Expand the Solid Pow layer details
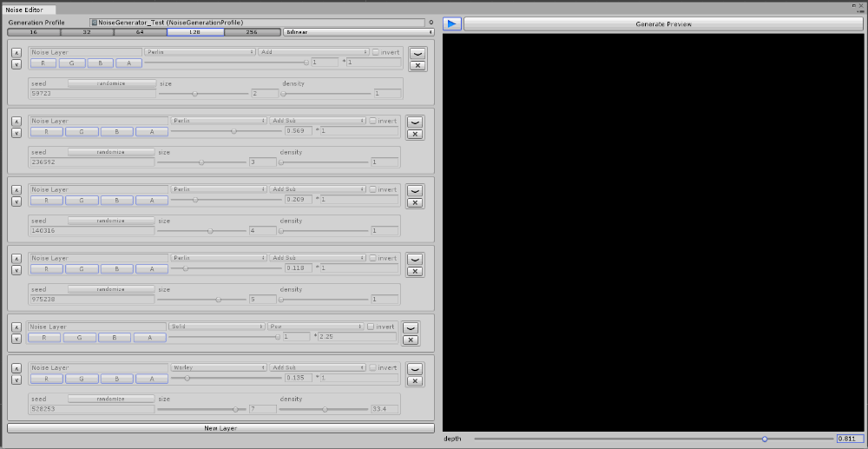Image resolution: width=868 pixels, height=449 pixels. point(411,327)
